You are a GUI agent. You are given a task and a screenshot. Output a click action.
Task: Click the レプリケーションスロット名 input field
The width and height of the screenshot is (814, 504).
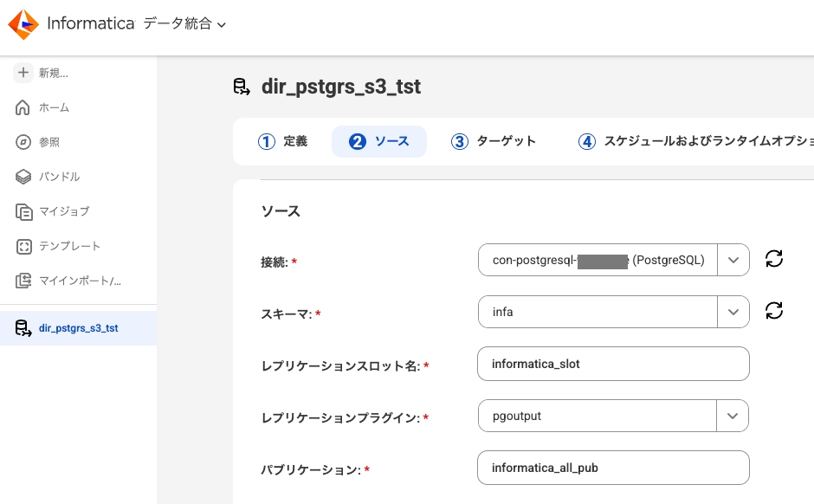coord(614,364)
